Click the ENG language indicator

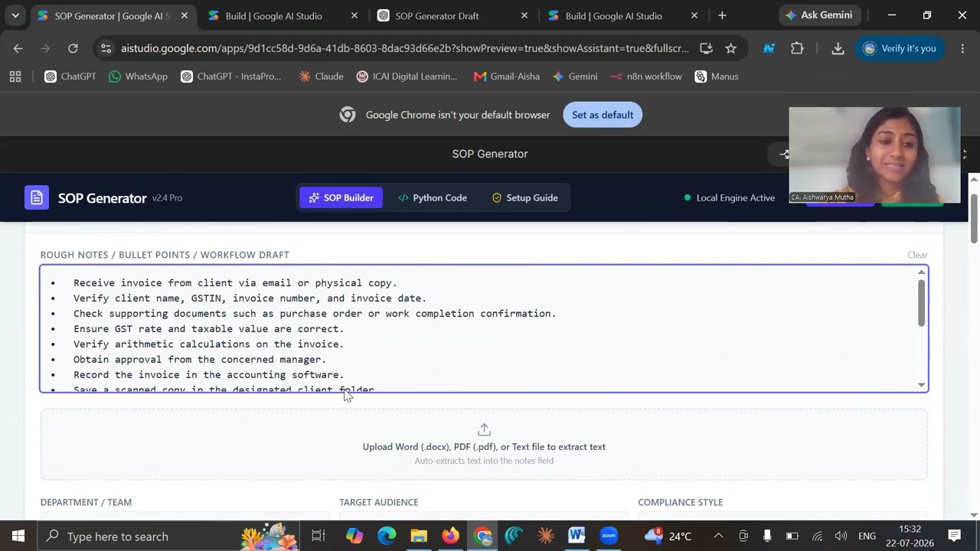point(867,536)
